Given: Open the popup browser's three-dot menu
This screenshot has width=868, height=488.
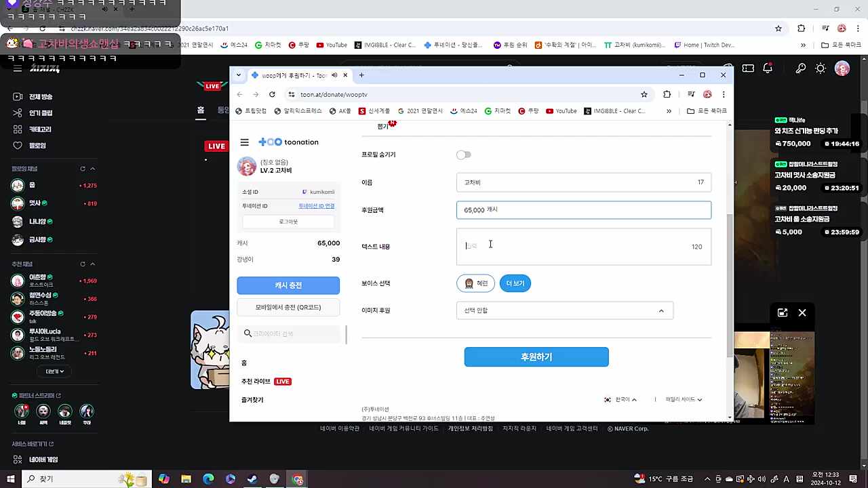Looking at the screenshot, I should click(x=724, y=94).
